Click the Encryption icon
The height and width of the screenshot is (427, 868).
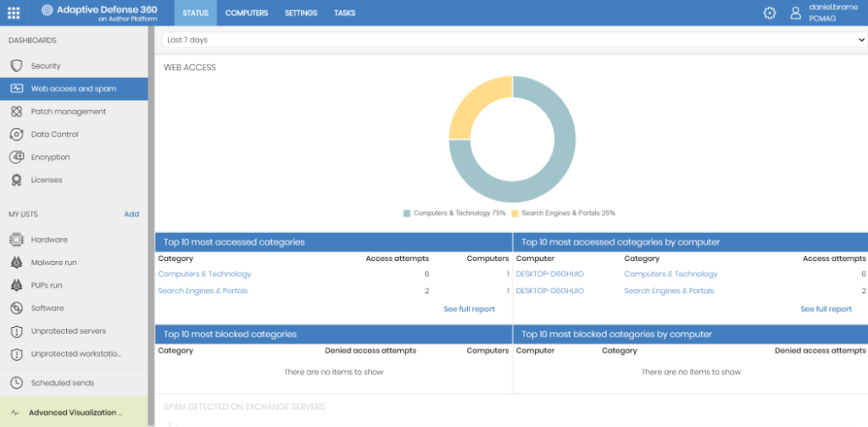tap(17, 157)
